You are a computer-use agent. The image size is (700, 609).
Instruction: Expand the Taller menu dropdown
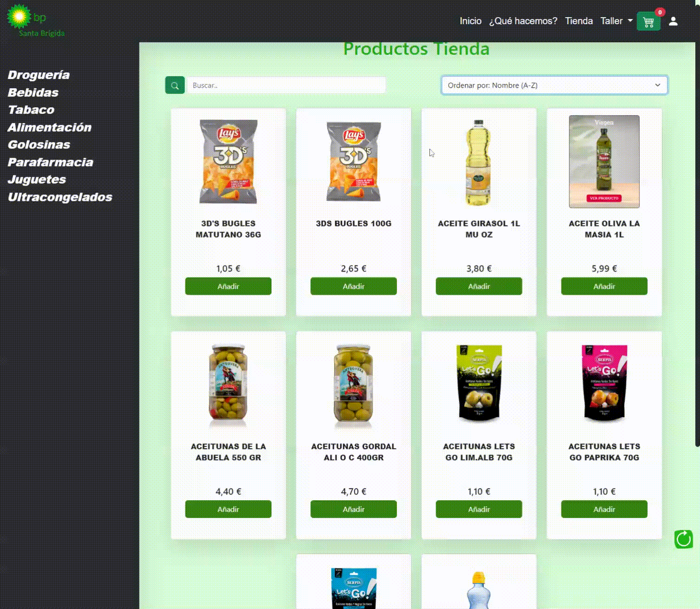tap(616, 21)
